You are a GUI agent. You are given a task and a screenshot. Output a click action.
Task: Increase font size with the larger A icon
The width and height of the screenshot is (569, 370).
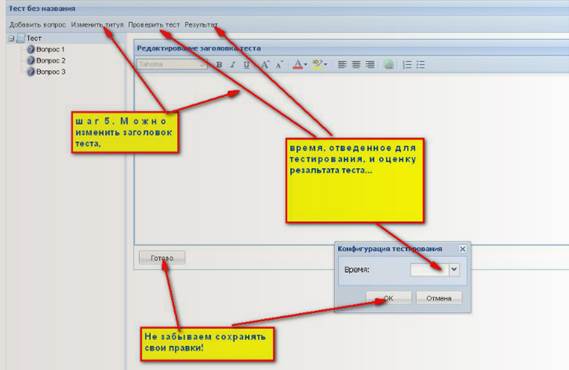(265, 65)
